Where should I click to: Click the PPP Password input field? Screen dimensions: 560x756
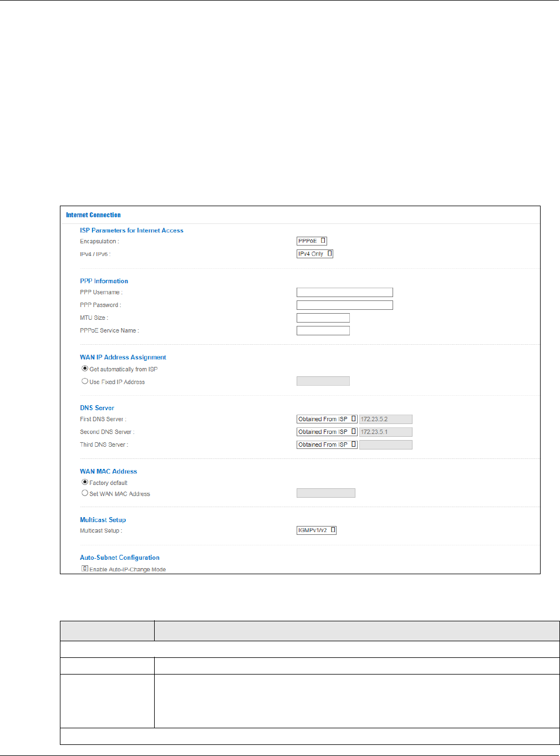(x=345, y=305)
